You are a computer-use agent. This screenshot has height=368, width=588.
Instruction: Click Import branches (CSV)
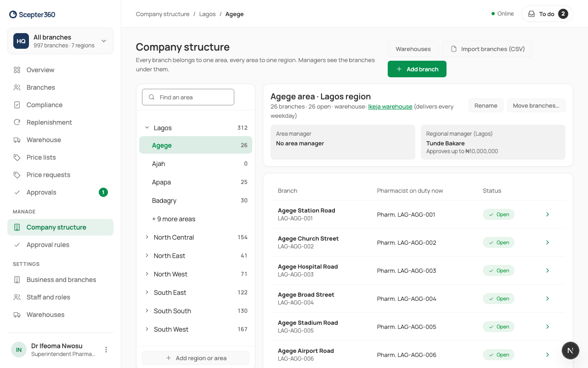click(487, 49)
